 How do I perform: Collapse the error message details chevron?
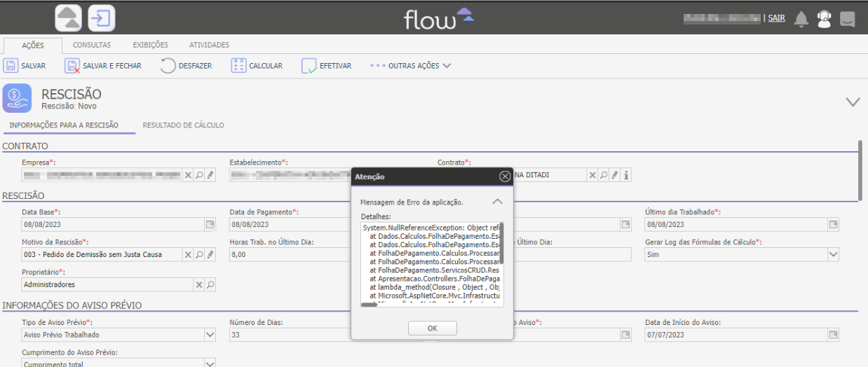point(497,202)
